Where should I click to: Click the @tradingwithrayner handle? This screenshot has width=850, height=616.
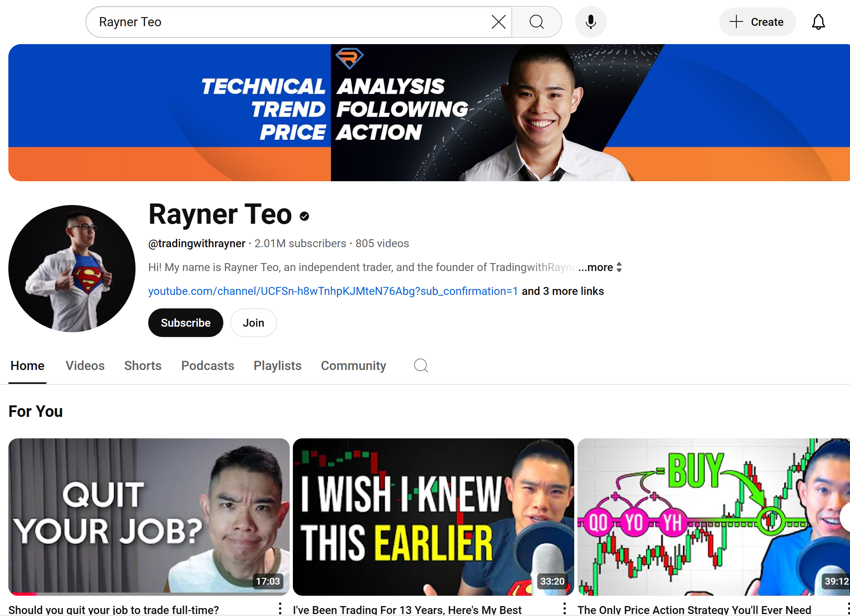pos(197,243)
